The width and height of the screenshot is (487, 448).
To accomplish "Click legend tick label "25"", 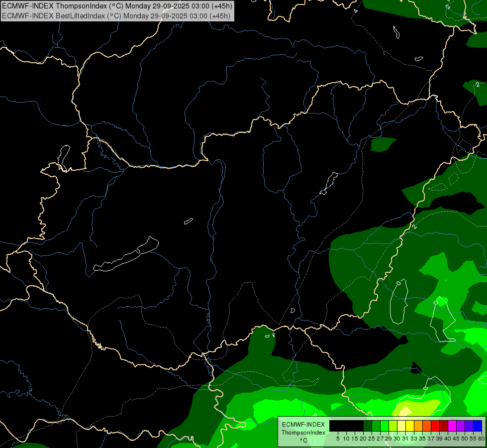I will 372,439.
